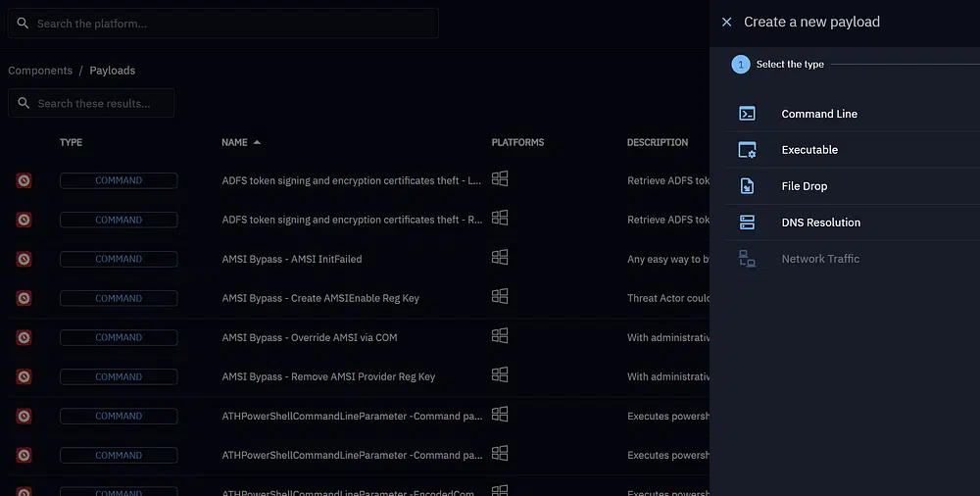Pick the DNS Resolution server icon

(747, 223)
